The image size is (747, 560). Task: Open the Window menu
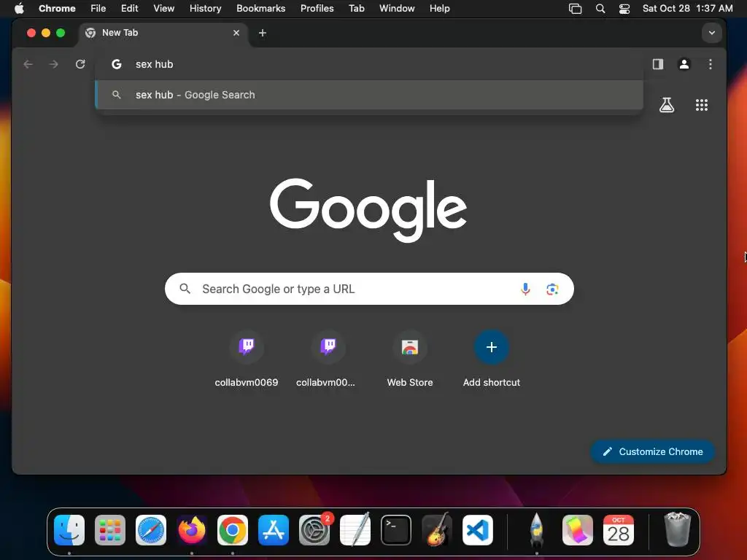tap(397, 8)
